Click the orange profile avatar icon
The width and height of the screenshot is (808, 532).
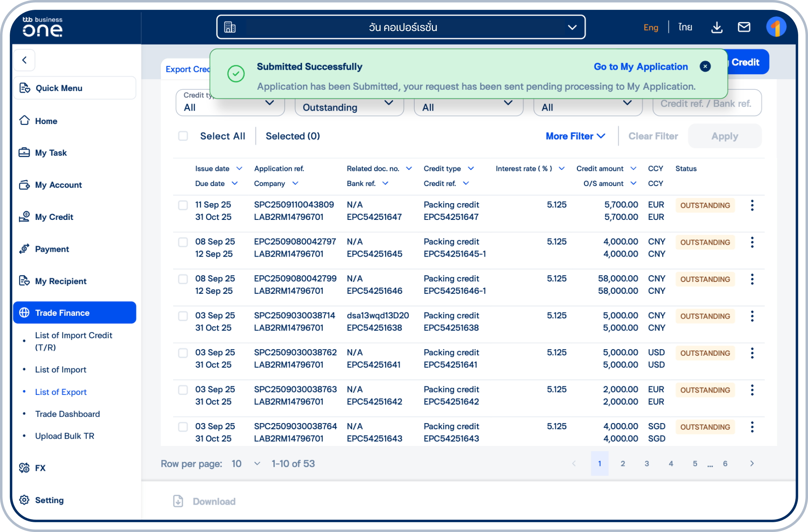pyautogui.click(x=776, y=27)
